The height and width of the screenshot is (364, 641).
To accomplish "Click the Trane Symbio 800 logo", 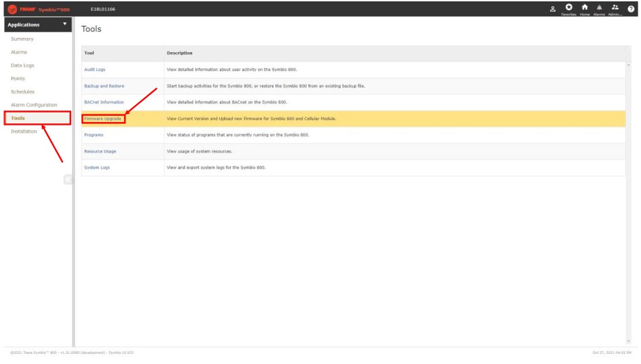I will coord(39,9).
